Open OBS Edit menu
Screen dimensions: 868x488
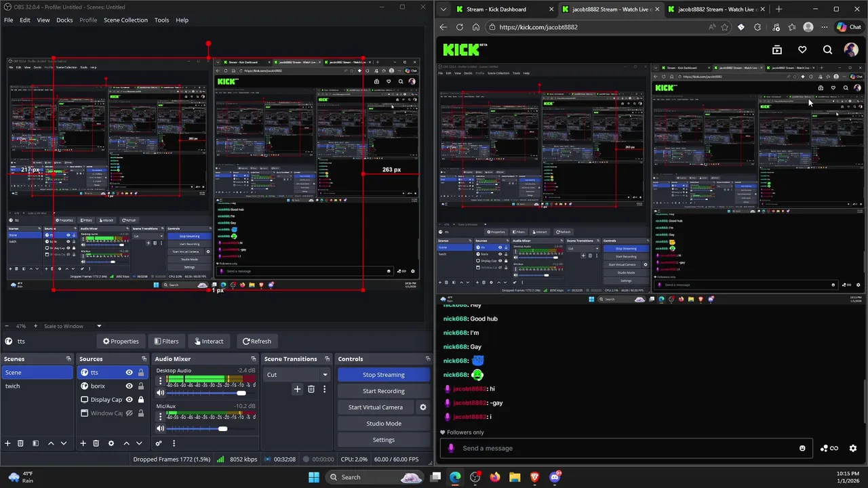tap(24, 20)
